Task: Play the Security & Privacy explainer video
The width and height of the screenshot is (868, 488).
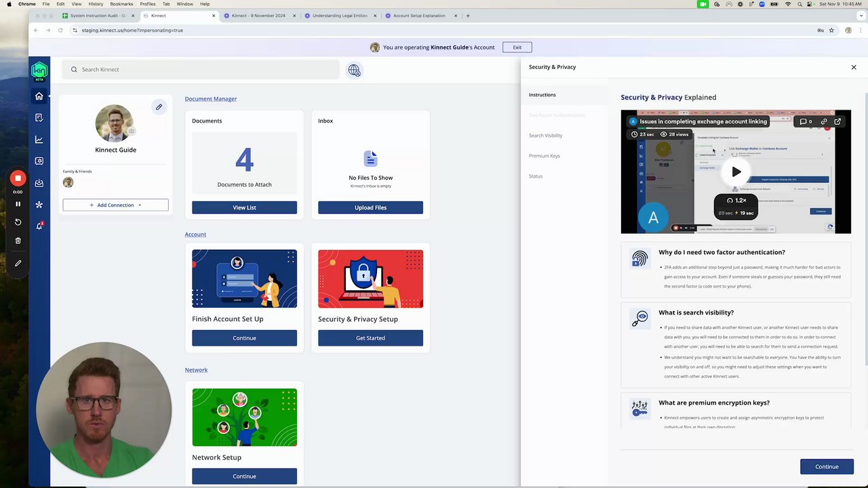Action: [x=736, y=171]
